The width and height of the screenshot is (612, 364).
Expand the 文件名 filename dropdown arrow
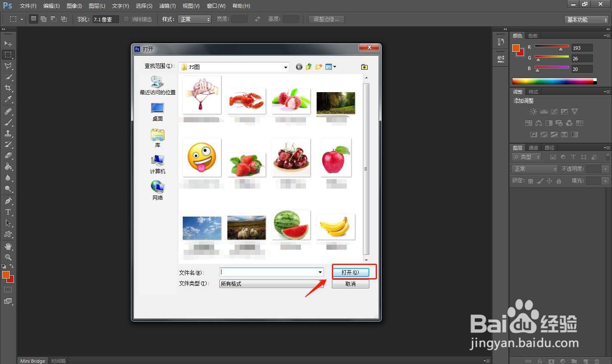click(320, 272)
